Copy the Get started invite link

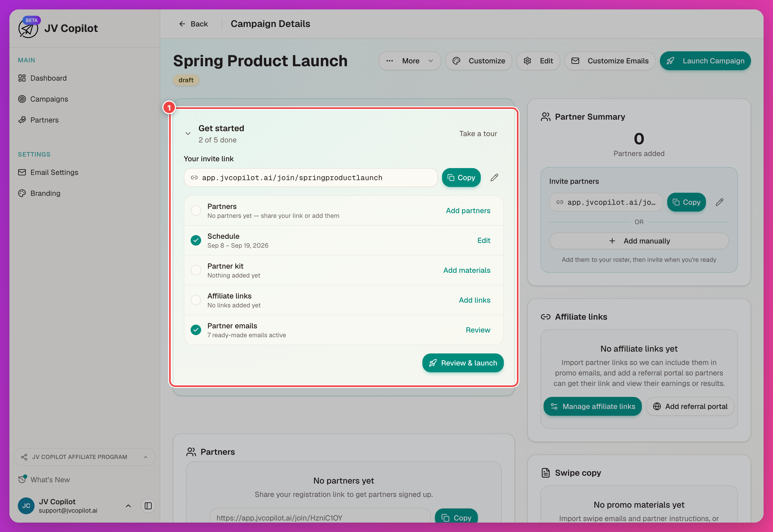tap(461, 178)
